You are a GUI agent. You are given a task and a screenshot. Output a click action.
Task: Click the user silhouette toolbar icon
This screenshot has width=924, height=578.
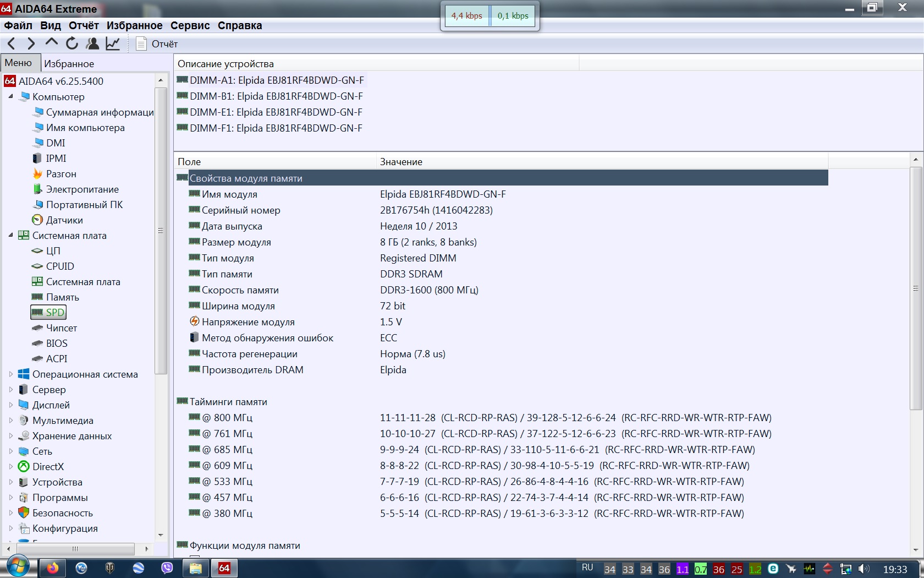point(92,43)
